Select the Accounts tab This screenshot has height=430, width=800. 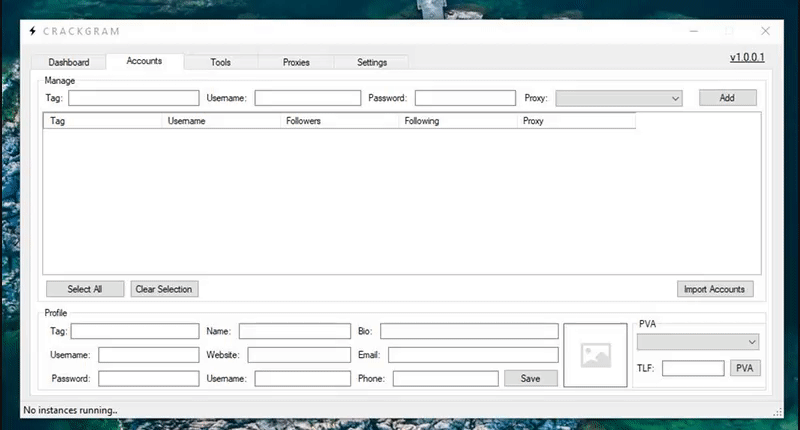[144, 61]
